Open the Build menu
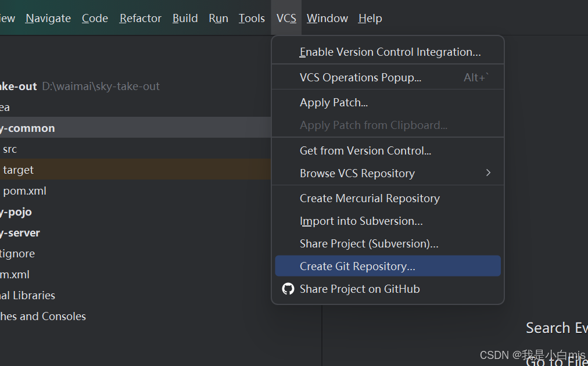 185,19
